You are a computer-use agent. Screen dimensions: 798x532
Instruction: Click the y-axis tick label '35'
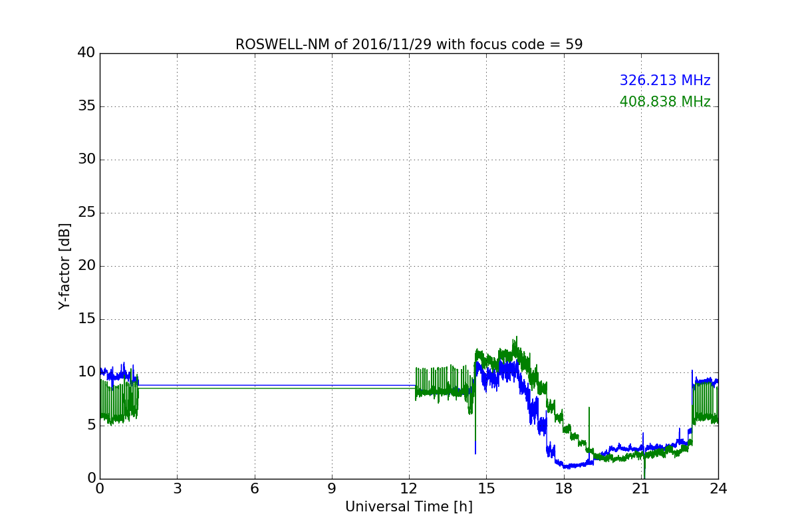(x=86, y=106)
